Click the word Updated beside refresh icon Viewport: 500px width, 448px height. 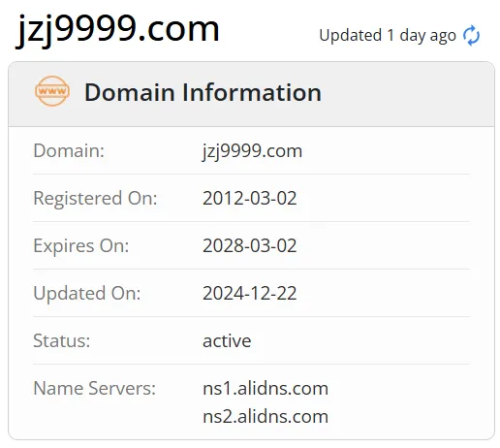click(351, 36)
